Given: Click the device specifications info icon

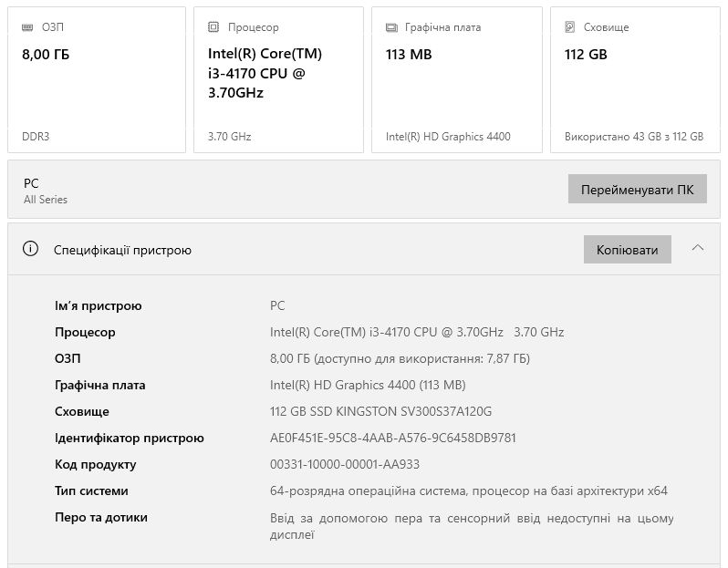Looking at the screenshot, I should [31, 249].
